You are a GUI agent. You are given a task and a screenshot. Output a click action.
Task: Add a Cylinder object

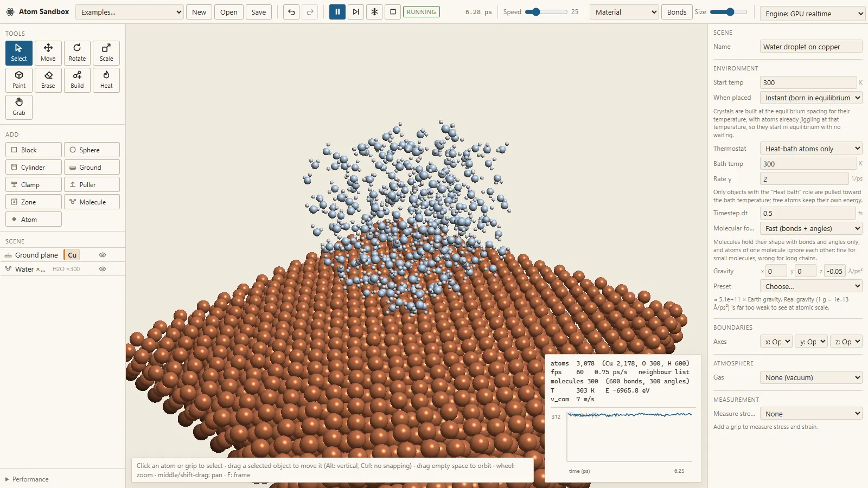click(x=34, y=167)
